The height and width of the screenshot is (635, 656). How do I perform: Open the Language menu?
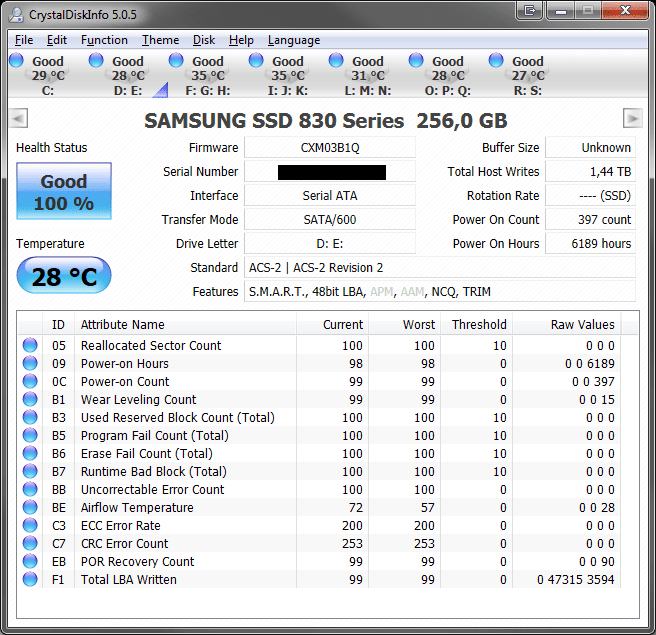click(x=294, y=40)
